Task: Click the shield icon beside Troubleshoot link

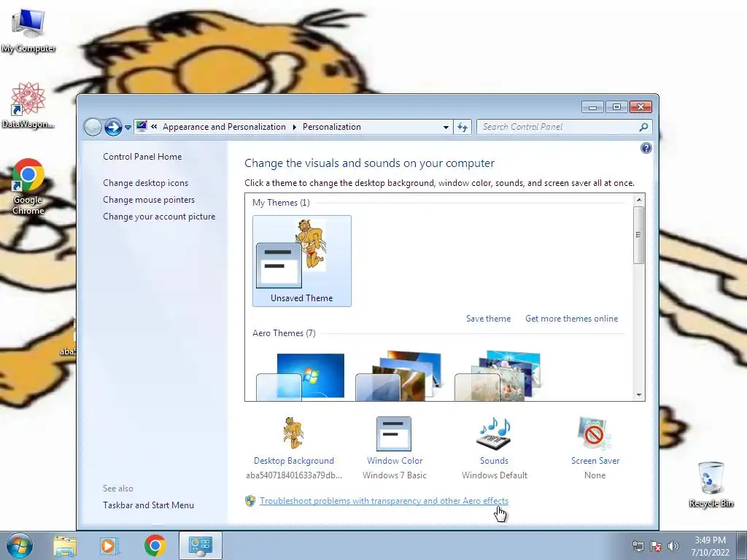Action: click(x=250, y=501)
